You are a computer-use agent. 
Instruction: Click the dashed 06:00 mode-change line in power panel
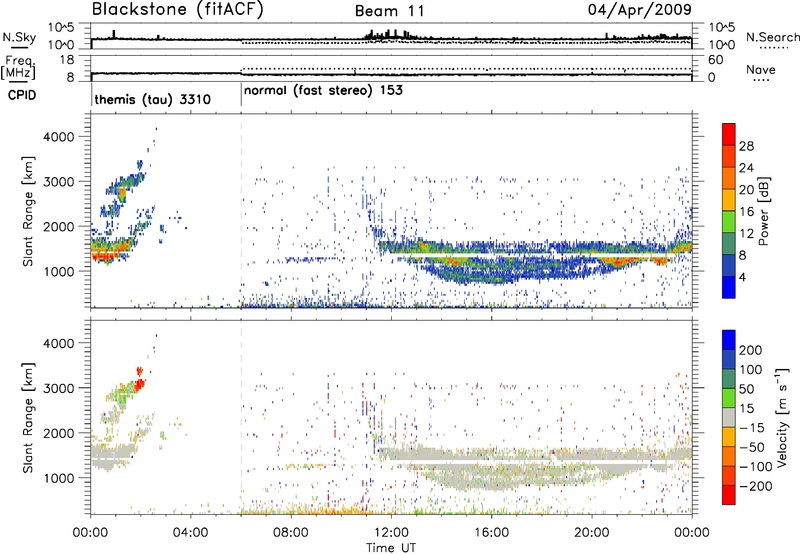pos(241,211)
